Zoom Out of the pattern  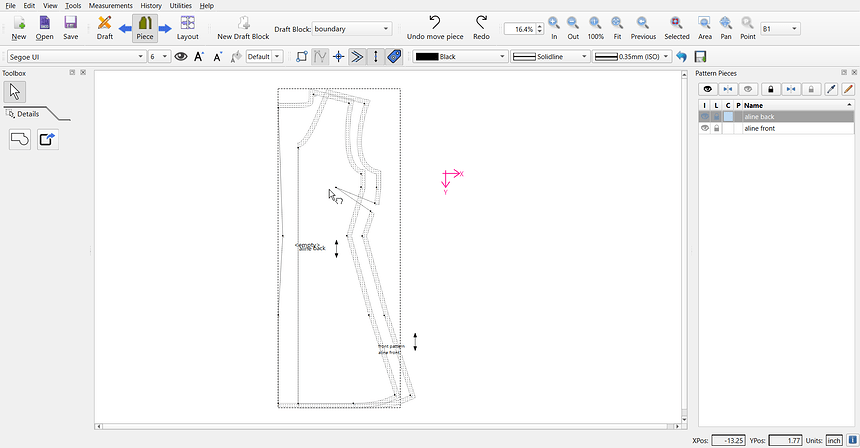pyautogui.click(x=573, y=28)
